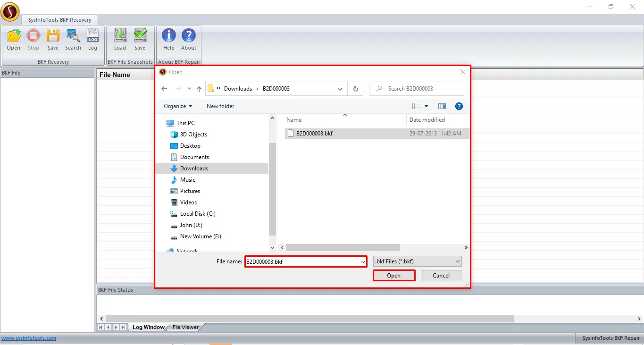Open the Organize dropdown menu
This screenshot has width=644, height=345.
pyautogui.click(x=178, y=106)
